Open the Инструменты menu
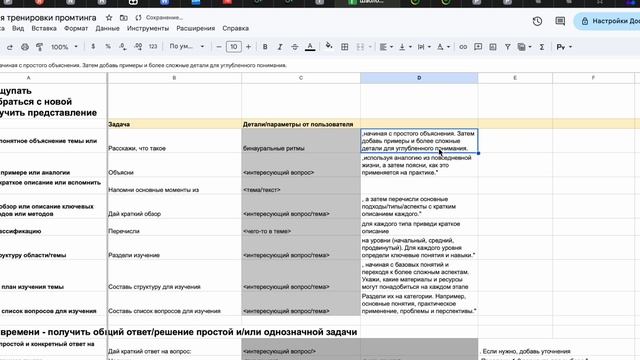The height and width of the screenshot is (360, 640). coord(148,28)
